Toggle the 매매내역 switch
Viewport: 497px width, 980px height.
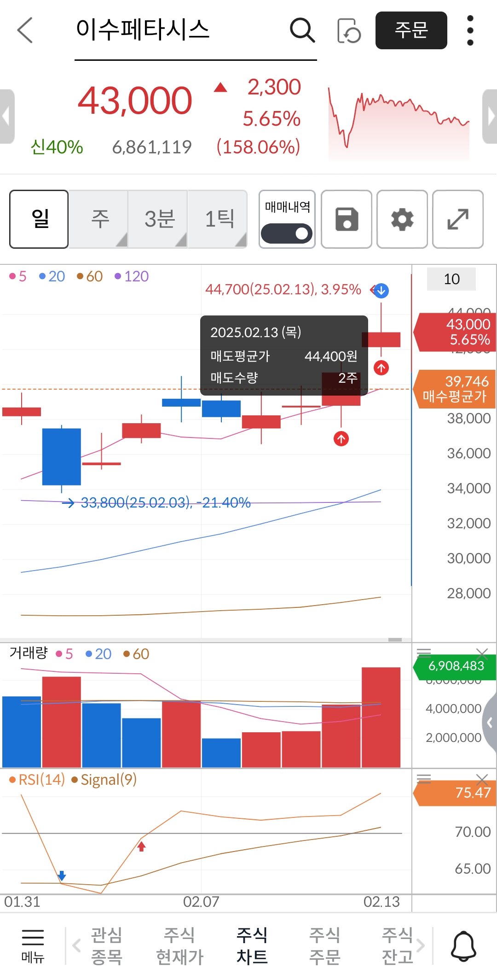pos(287,233)
